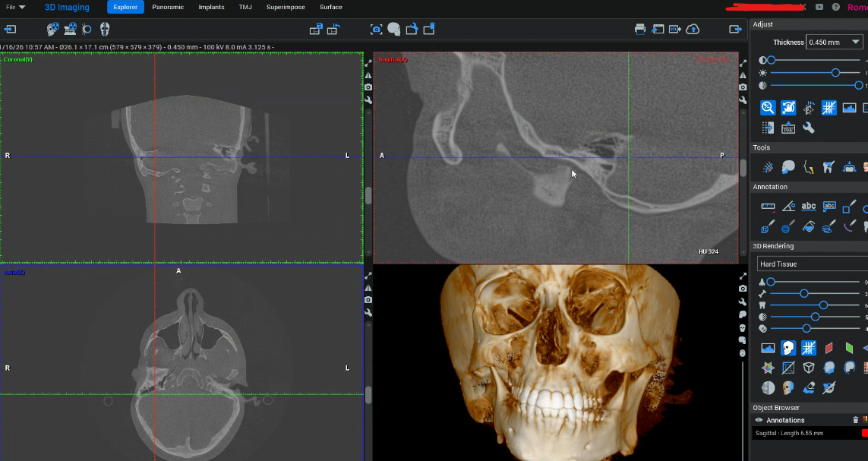Screen dimensions: 868x461
Task: Click the ruler length measurement tool
Action: tap(768, 206)
